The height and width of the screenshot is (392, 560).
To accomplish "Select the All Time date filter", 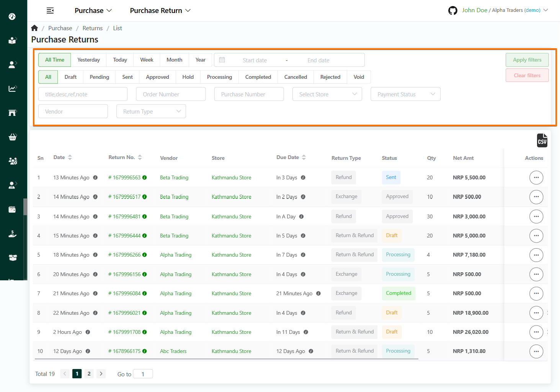I will click(x=55, y=60).
